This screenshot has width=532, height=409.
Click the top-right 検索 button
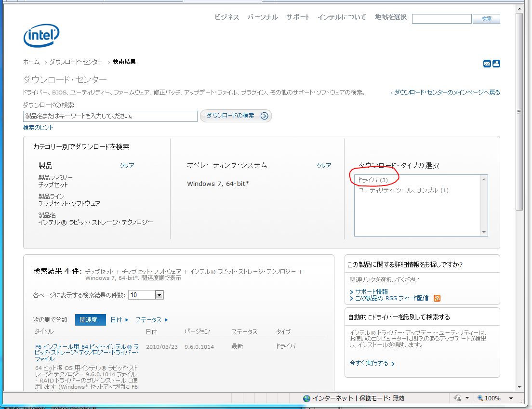point(487,19)
